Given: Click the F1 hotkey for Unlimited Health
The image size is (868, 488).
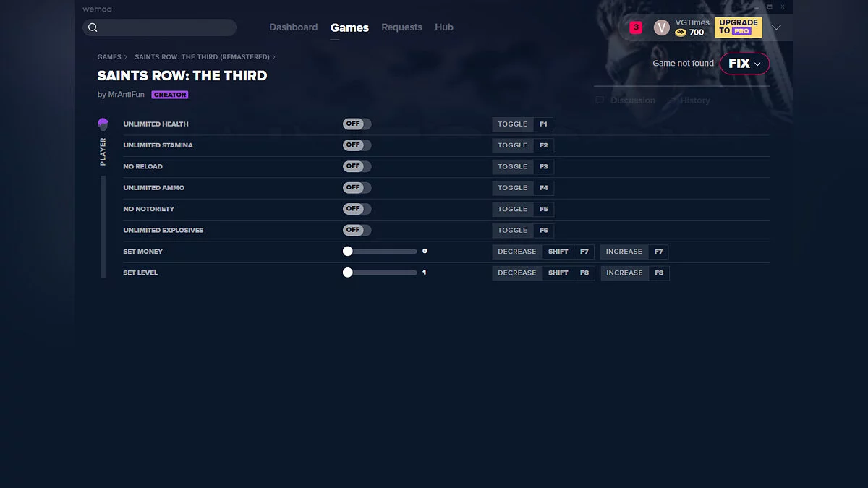Looking at the screenshot, I should click(x=543, y=124).
